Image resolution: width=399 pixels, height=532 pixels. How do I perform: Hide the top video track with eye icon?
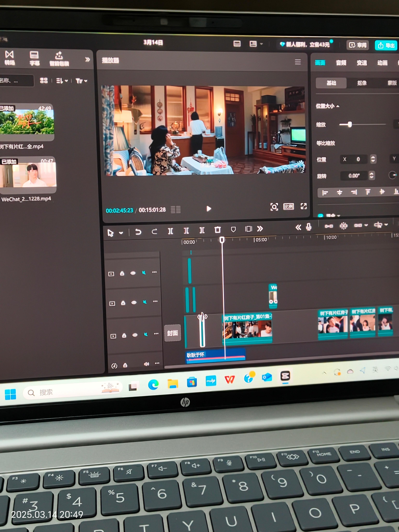coord(133,273)
